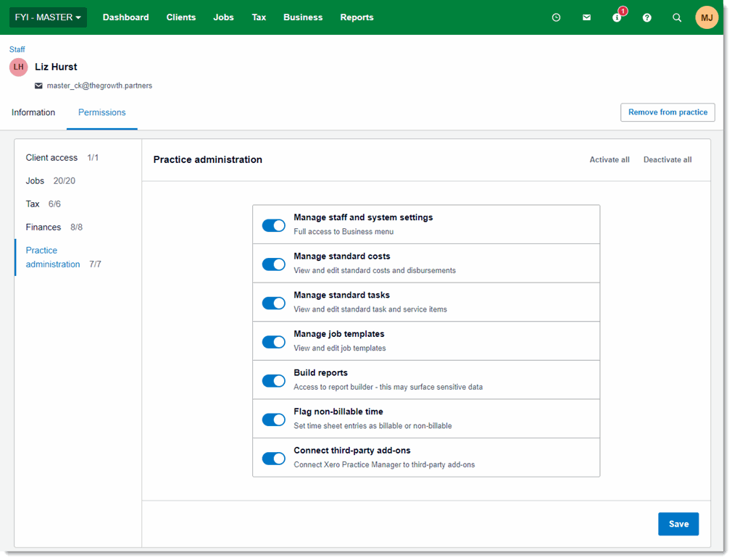Click Activate all
Image resolution: width=732 pixels, height=560 pixels.
click(610, 159)
